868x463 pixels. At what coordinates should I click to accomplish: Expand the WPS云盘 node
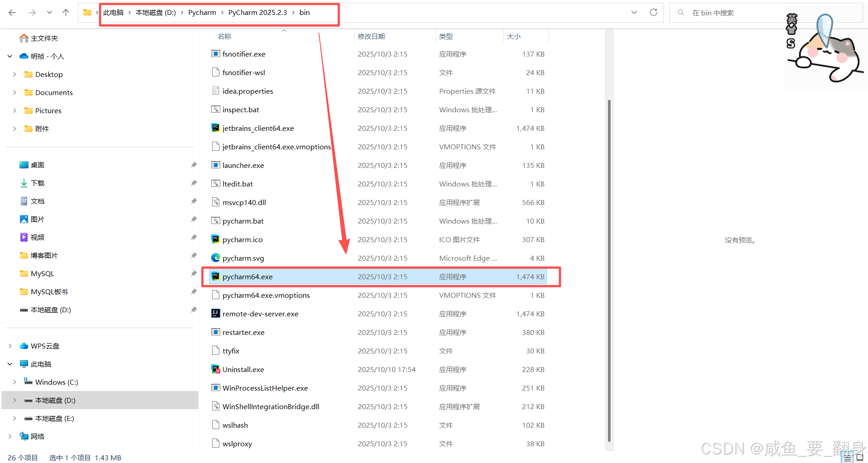point(10,346)
